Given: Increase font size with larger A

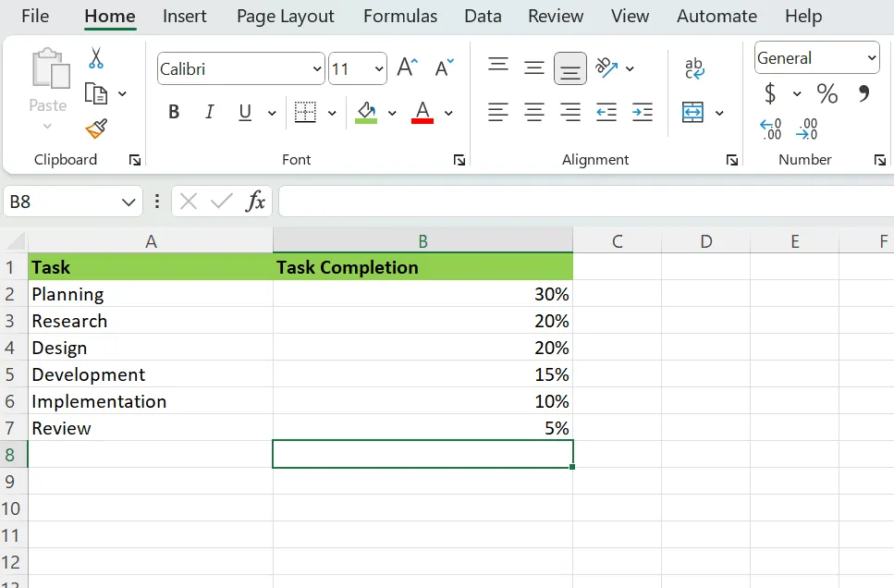Looking at the screenshot, I should [408, 67].
